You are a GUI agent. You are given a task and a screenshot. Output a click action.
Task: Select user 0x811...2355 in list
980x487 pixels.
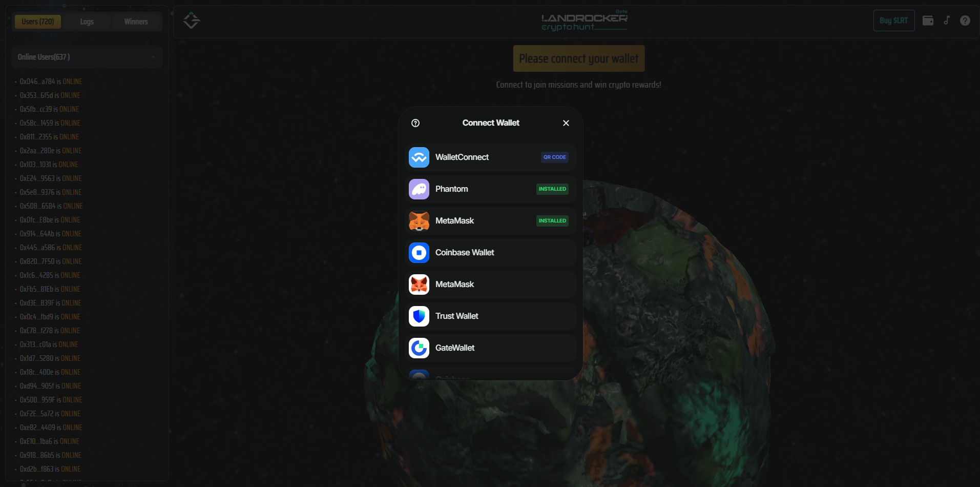coord(49,137)
